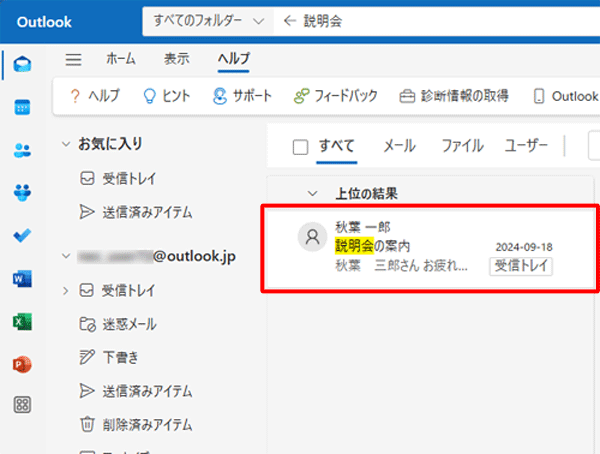Open the account's 送信済みアイテム folder
600x454 pixels.
136,391
